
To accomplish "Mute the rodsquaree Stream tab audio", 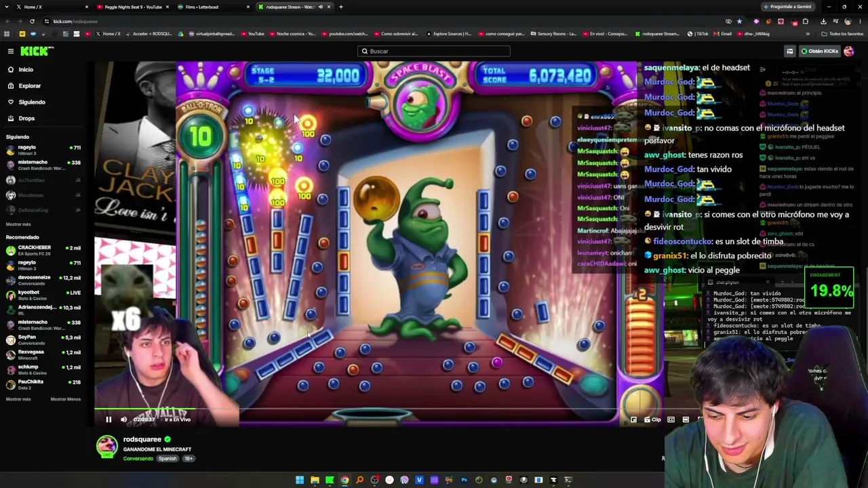I will tap(321, 7).
